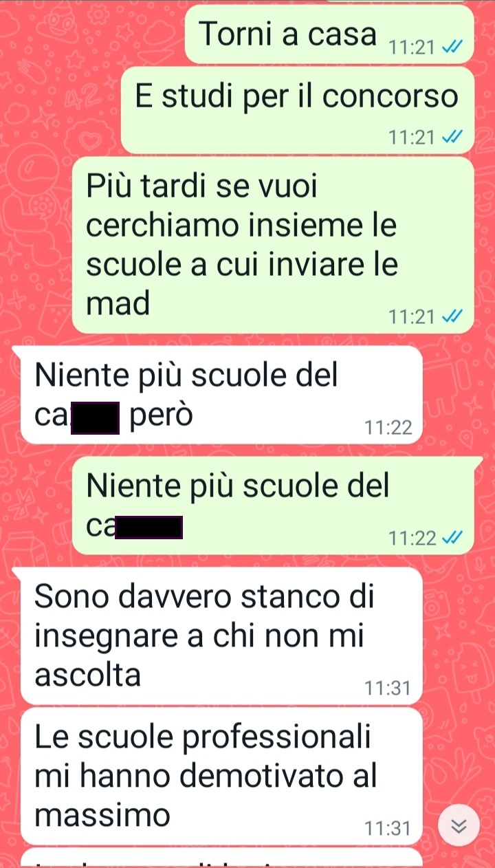Click the blue read ticks on 'Torni a casa'
This screenshot has width=495, height=868.
click(453, 48)
